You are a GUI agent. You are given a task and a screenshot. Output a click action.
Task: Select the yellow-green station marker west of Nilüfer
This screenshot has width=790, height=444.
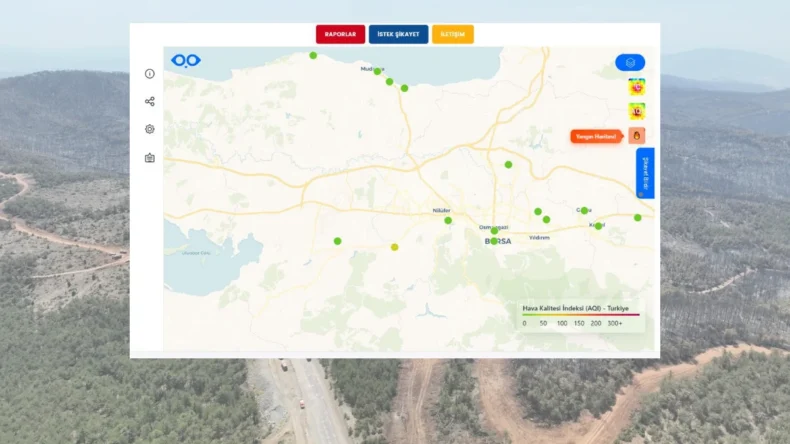coord(395,247)
